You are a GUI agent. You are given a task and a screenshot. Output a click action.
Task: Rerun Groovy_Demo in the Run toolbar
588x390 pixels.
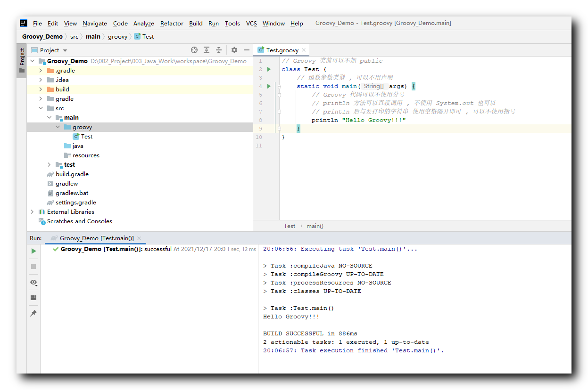click(x=33, y=251)
